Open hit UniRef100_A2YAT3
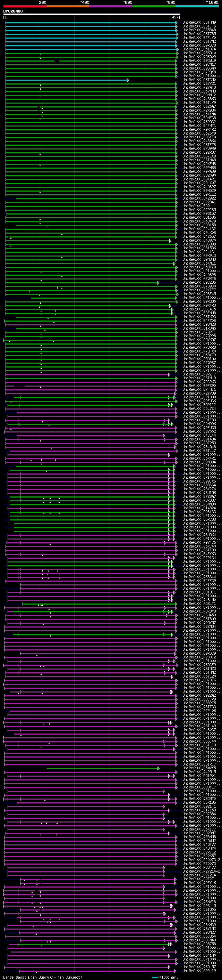 (x=199, y=88)
